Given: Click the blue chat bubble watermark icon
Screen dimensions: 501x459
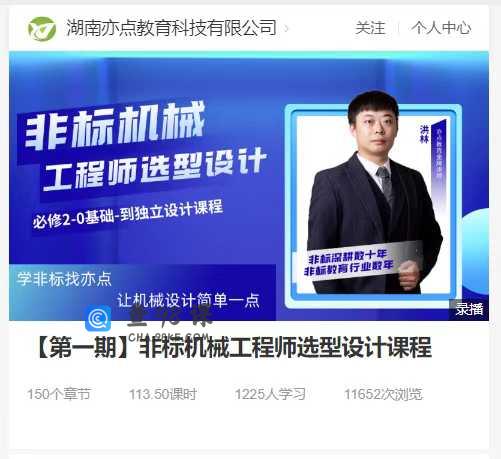Looking at the screenshot, I should (x=98, y=318).
